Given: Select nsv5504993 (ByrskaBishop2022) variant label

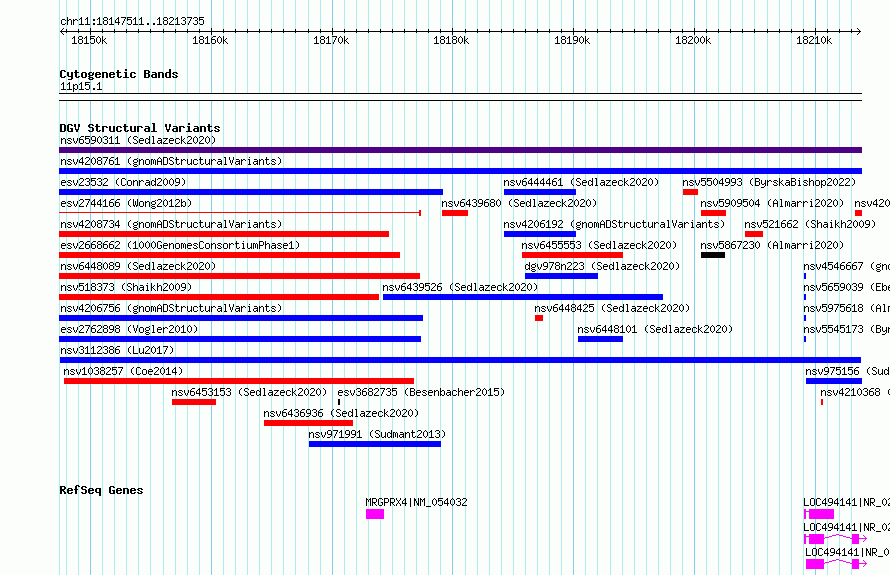Looking at the screenshot, I should pos(769,182).
